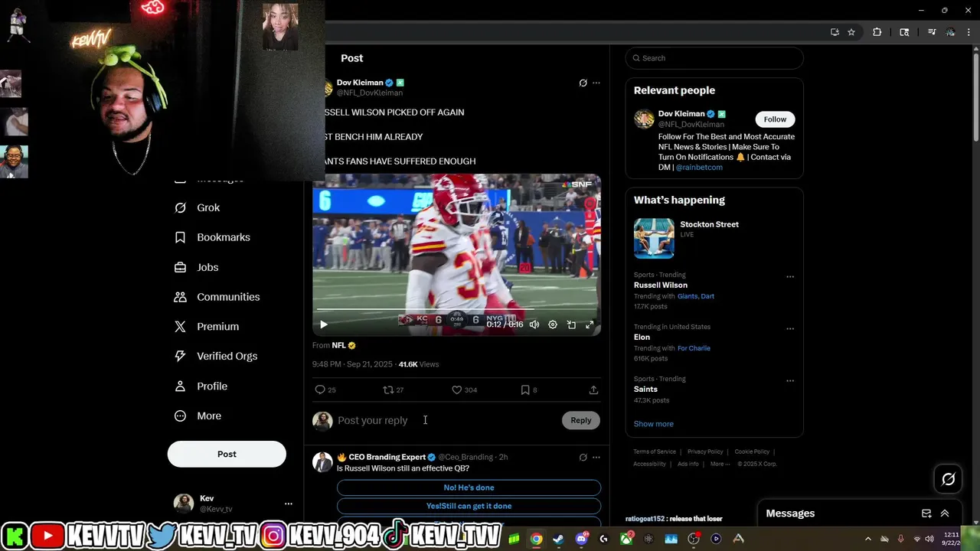Go to Profile in the sidebar
980x551 pixels.
click(x=201, y=386)
